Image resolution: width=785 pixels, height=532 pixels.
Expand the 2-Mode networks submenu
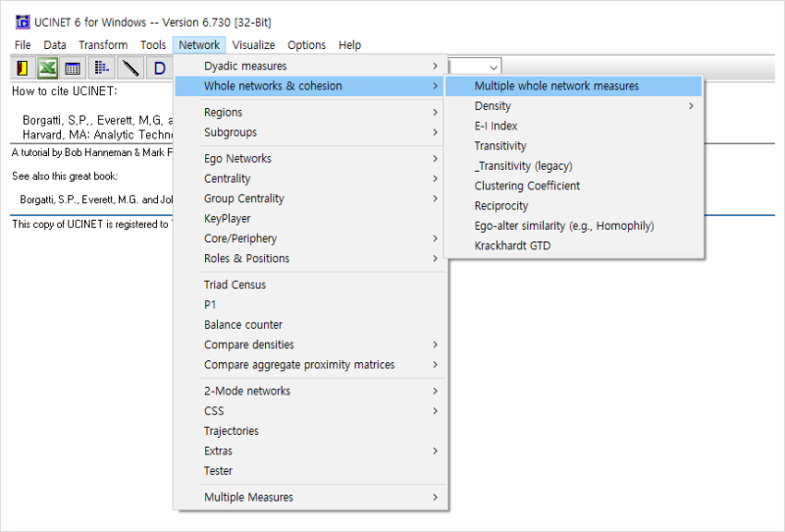coord(310,391)
